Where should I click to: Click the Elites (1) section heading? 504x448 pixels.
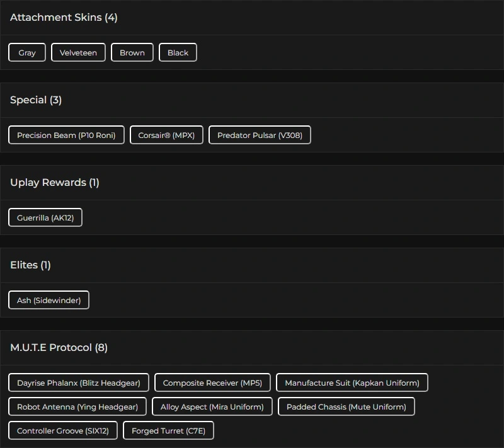click(30, 265)
